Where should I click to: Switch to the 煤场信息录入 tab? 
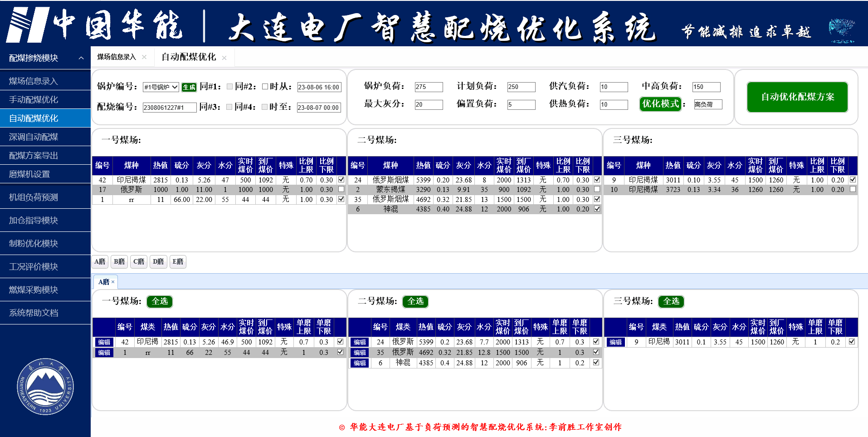click(117, 57)
